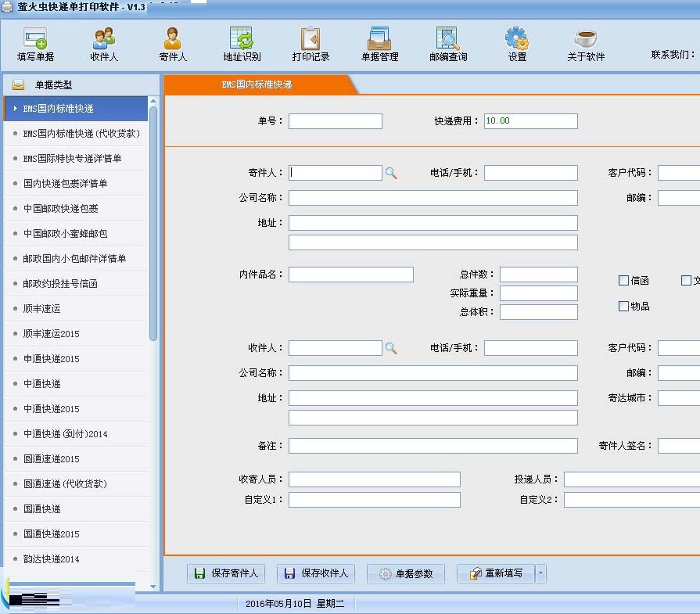The image size is (700, 614).
Task: Select EMS国内标准快递(代收货款) form type
Action: click(76, 134)
